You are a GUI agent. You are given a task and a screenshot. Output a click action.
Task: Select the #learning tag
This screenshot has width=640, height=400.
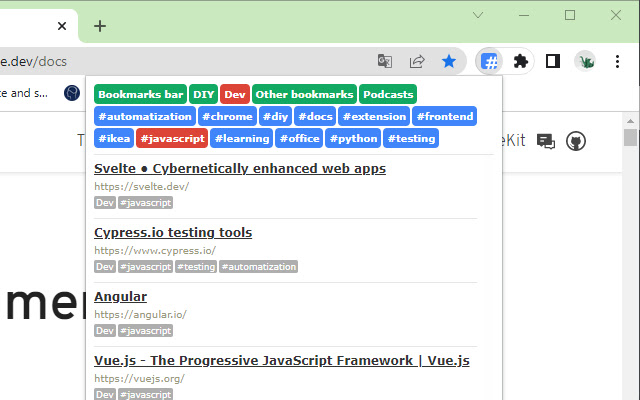click(x=242, y=138)
